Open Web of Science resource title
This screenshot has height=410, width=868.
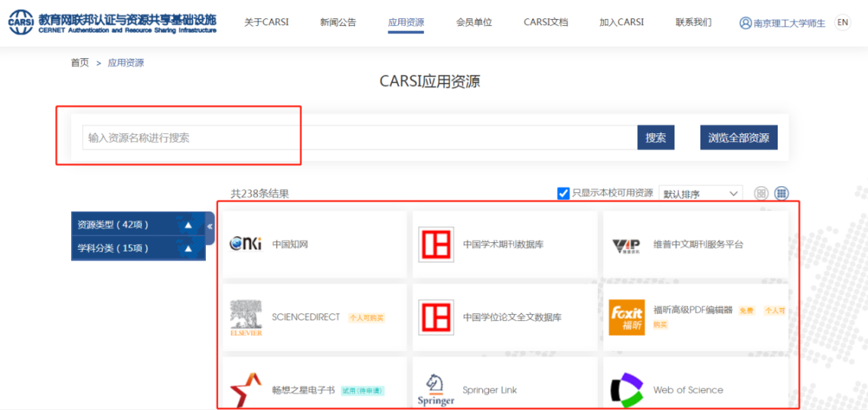688,390
